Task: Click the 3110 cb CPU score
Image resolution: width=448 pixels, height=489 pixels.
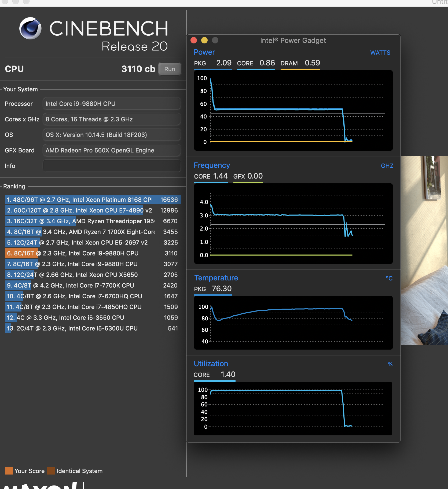Action: click(138, 69)
